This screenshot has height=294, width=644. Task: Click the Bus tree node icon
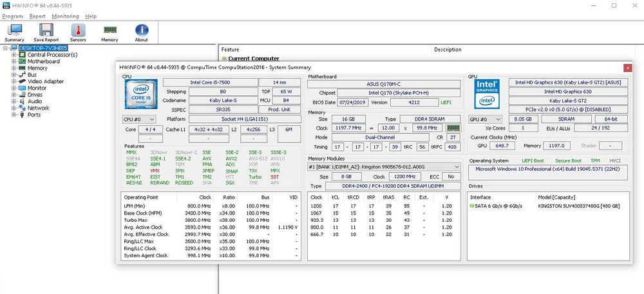click(21, 75)
